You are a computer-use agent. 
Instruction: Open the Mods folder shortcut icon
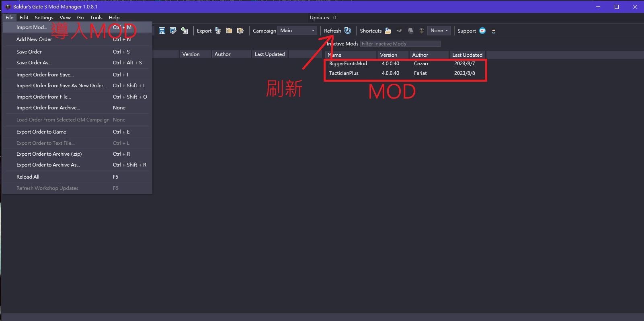(x=388, y=31)
